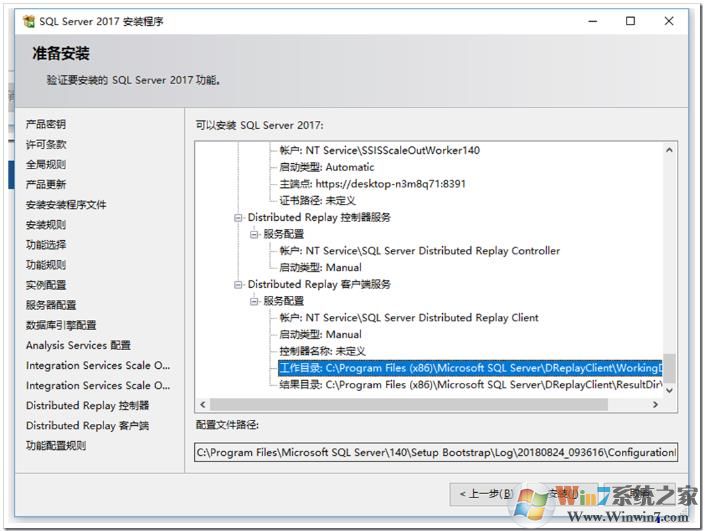Select 启动类型: Manual under the Client account
The width and height of the screenshot is (705, 531).
(x=320, y=335)
